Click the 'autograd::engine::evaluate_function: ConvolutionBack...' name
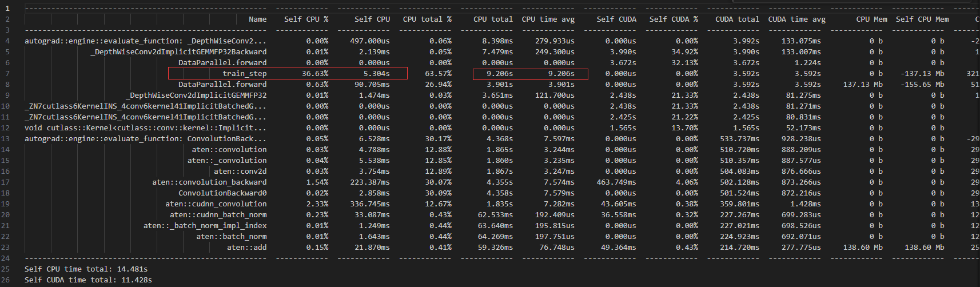Screen dimensions: 980x287 click(x=145, y=138)
